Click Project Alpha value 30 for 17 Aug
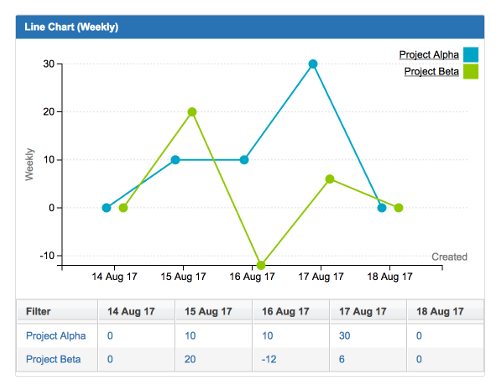Viewport: 500px width, 392px height. pyautogui.click(x=345, y=336)
